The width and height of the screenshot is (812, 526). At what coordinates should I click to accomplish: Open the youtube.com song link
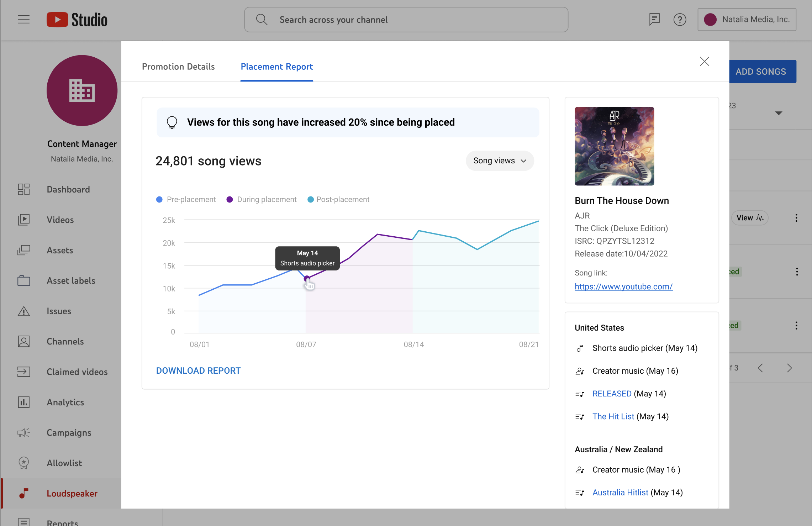point(623,287)
